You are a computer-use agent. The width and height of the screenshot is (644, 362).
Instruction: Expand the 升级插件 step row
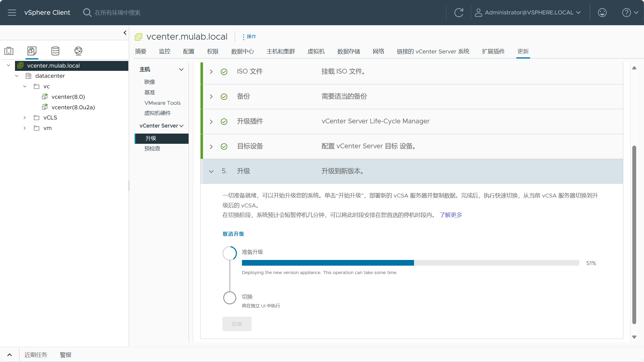[x=211, y=122]
